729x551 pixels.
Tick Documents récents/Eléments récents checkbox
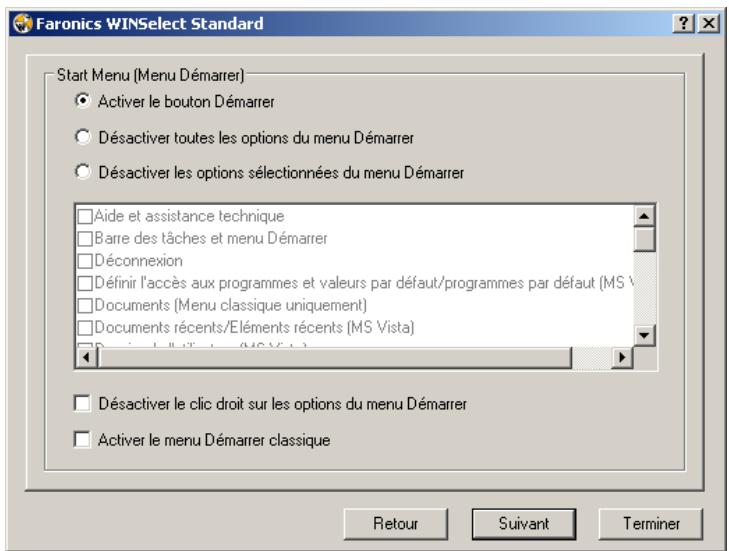click(85, 328)
